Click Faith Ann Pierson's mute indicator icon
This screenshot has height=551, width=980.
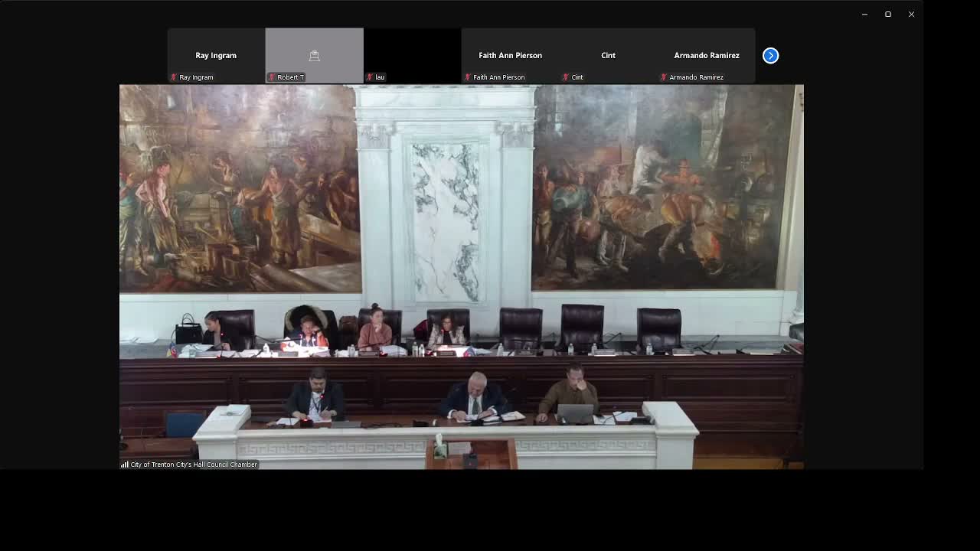click(469, 77)
